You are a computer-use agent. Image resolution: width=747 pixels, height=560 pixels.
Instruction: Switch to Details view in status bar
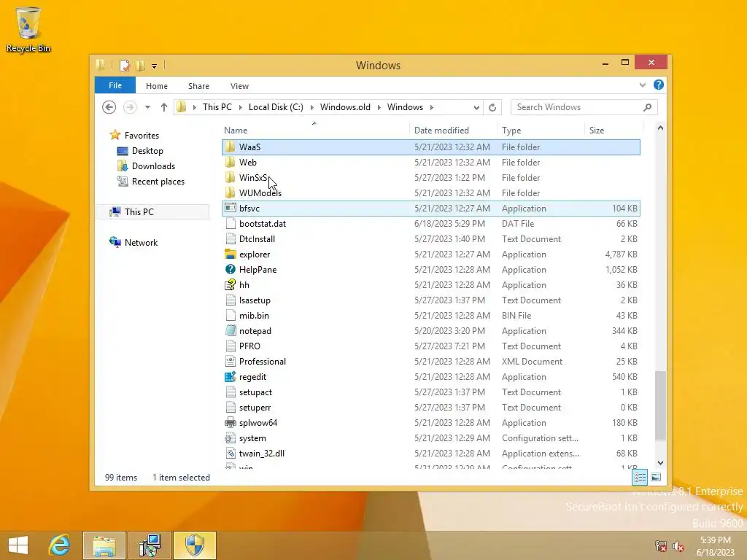point(640,477)
